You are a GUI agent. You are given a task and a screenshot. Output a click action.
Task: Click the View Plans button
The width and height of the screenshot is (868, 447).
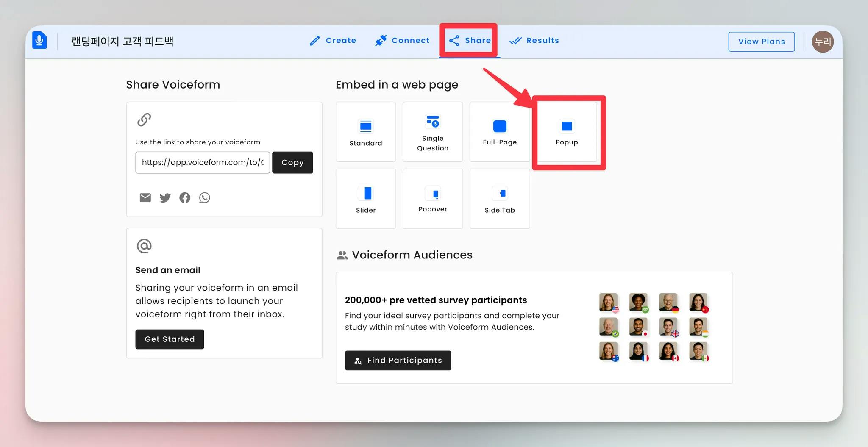pos(762,42)
